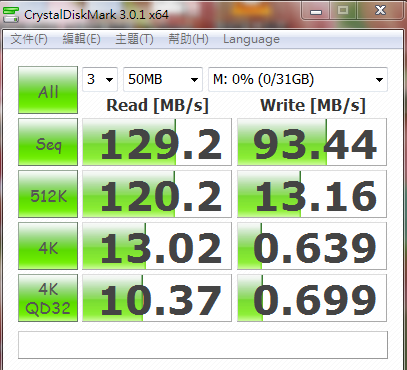
Task: Open the test count dropdown showing 3
Action: tap(100, 79)
